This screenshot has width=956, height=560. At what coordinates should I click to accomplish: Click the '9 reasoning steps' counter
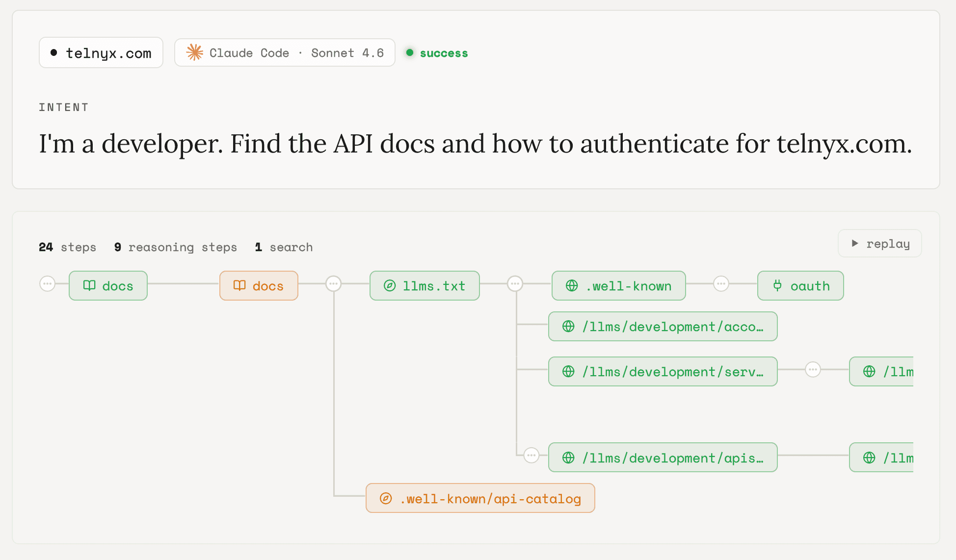pyautogui.click(x=176, y=247)
